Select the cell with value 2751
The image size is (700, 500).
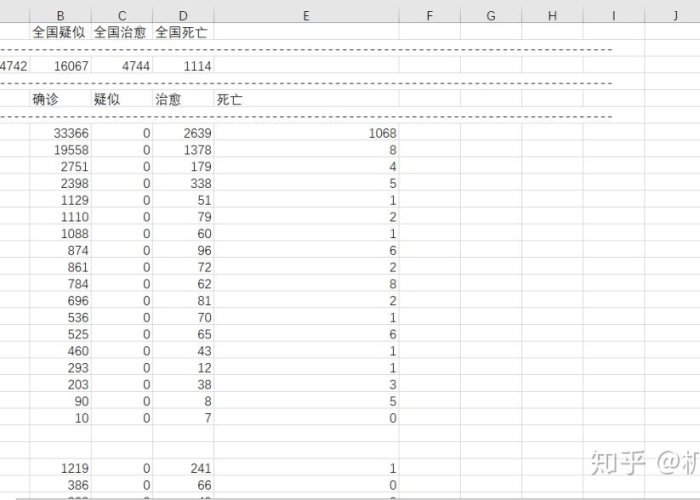click(x=60, y=166)
